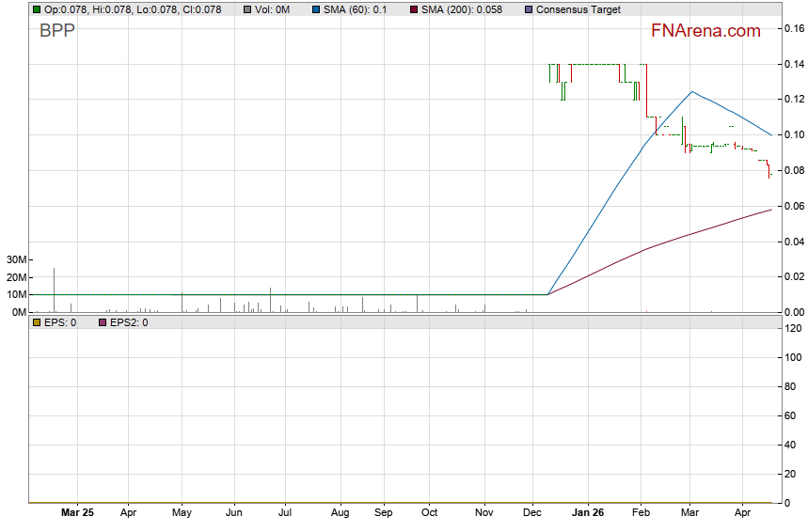
Task: Click the green OHLC legend swatch
Action: [37, 9]
